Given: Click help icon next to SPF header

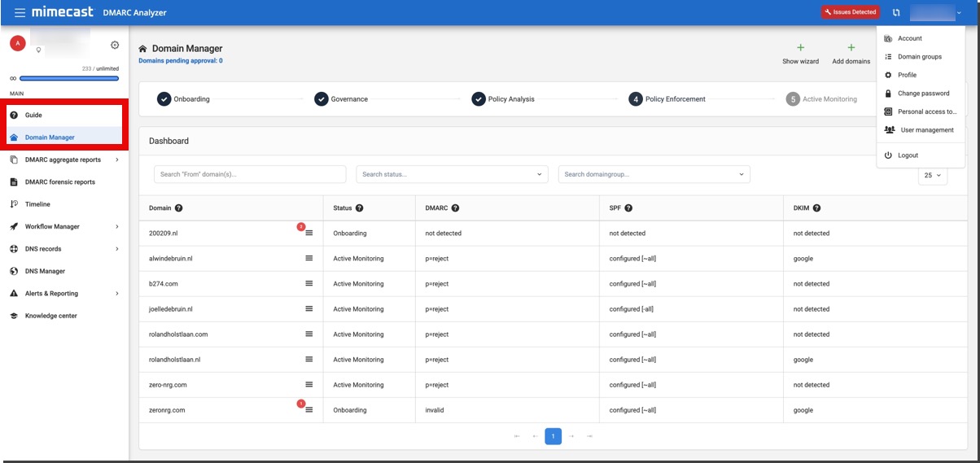Looking at the screenshot, I should (x=628, y=208).
